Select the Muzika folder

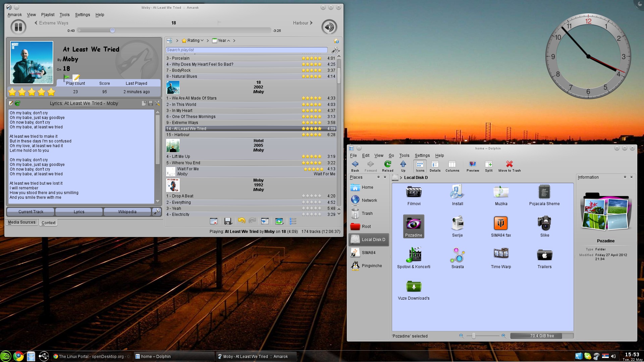coord(501,195)
